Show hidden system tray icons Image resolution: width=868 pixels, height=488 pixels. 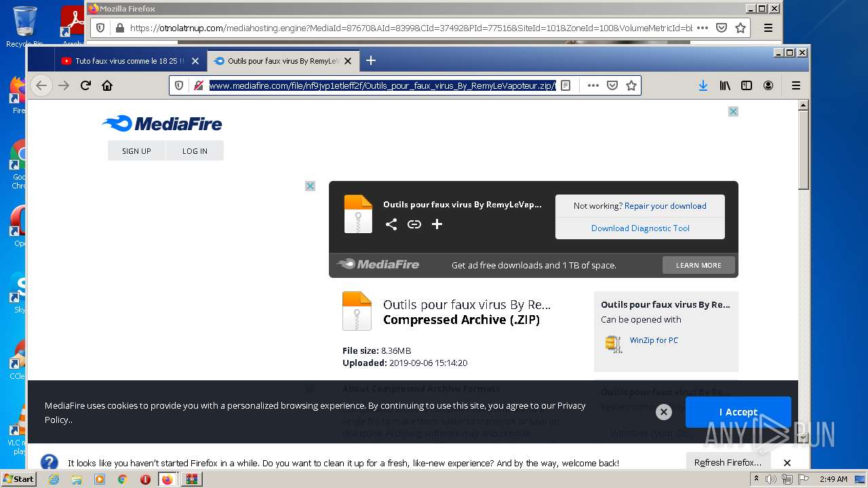[x=756, y=479]
